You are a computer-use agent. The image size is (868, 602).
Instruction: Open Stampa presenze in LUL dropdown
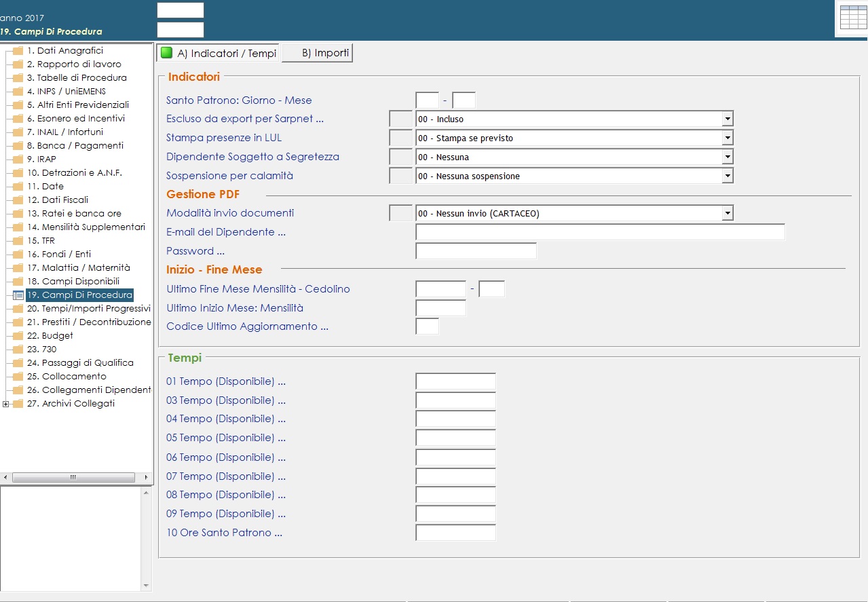click(727, 138)
